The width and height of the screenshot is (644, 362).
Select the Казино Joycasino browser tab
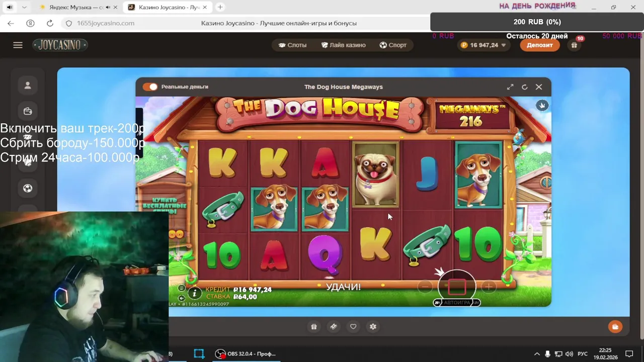(169, 8)
